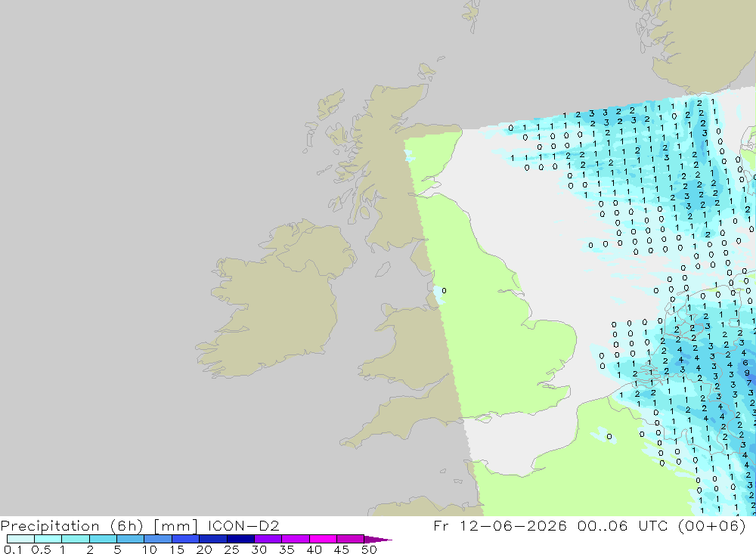
Task: Click the "40" legend scale label
Action: [314, 549]
